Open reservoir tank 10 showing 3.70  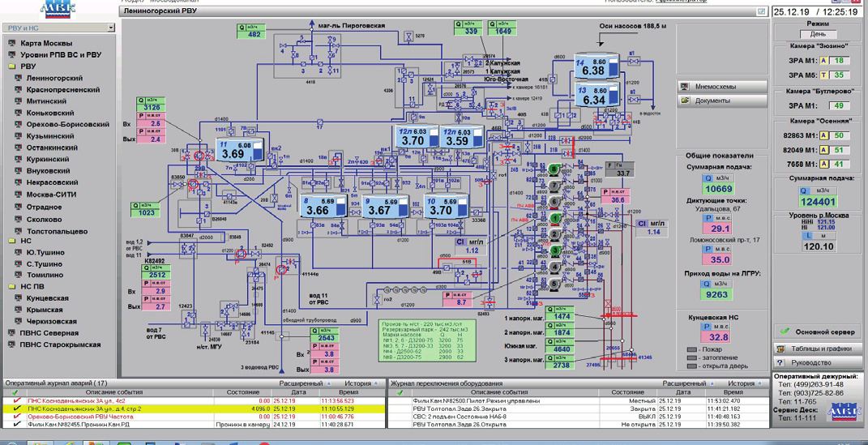[447, 206]
